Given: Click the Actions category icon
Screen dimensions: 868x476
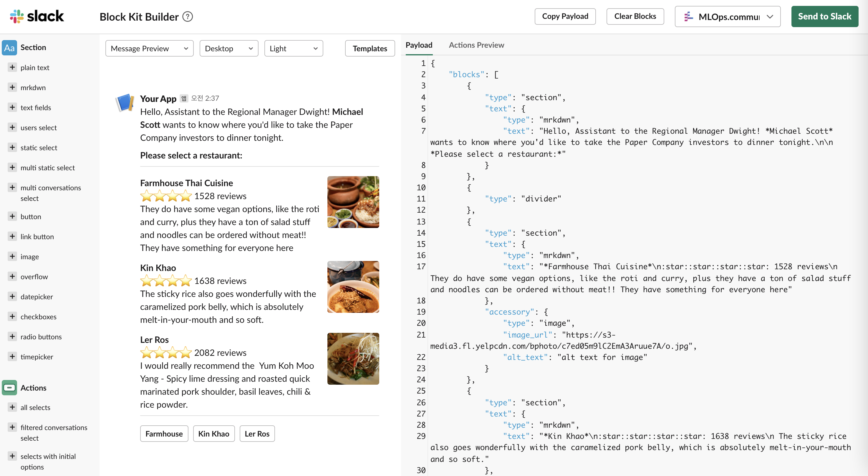Looking at the screenshot, I should (x=9, y=388).
